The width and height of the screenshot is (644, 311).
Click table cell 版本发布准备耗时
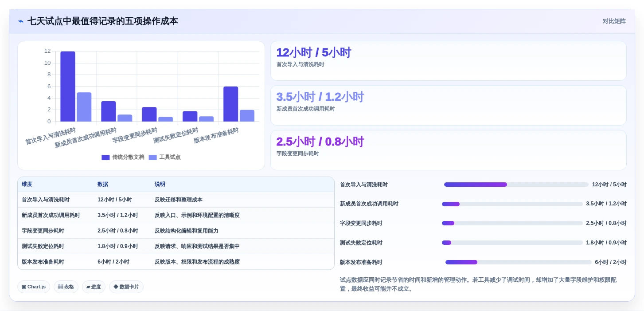(43, 262)
